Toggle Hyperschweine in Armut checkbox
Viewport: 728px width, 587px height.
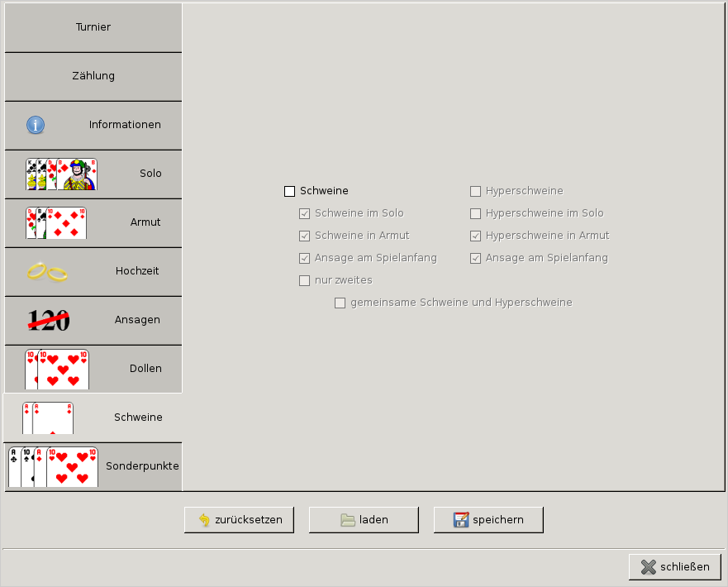tap(475, 236)
